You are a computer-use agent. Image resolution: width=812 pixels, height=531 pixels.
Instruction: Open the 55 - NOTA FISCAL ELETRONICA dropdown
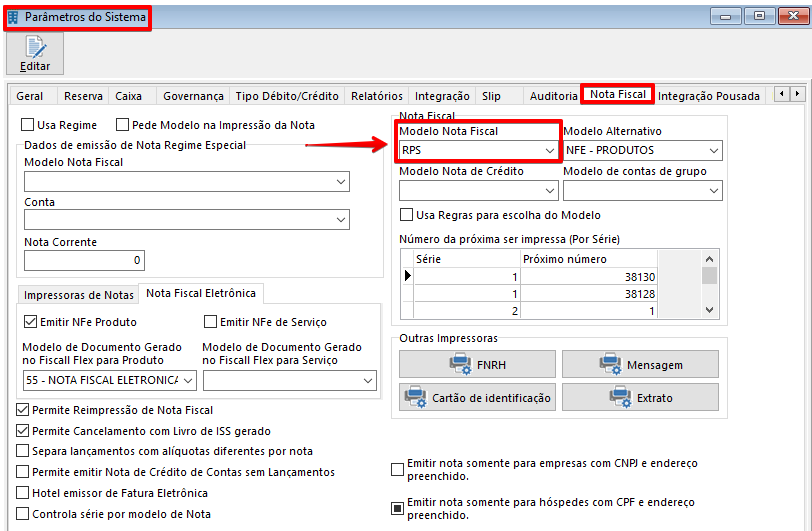tap(110, 380)
